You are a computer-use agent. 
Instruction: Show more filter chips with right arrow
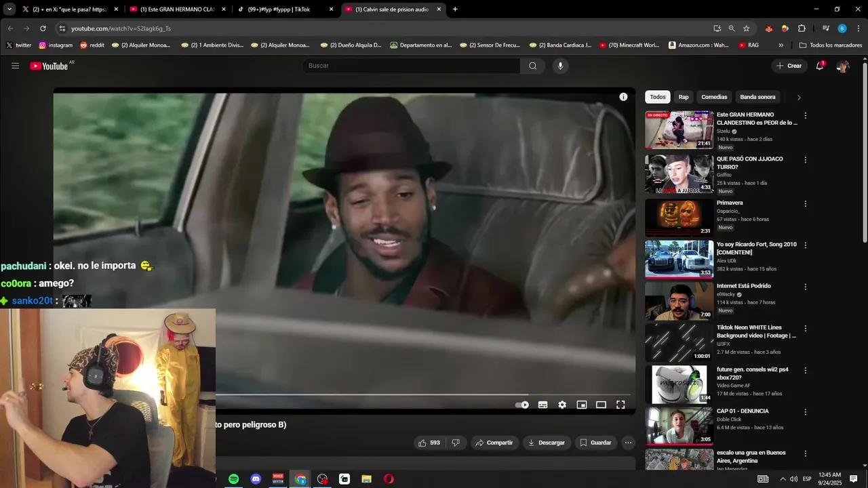(799, 97)
